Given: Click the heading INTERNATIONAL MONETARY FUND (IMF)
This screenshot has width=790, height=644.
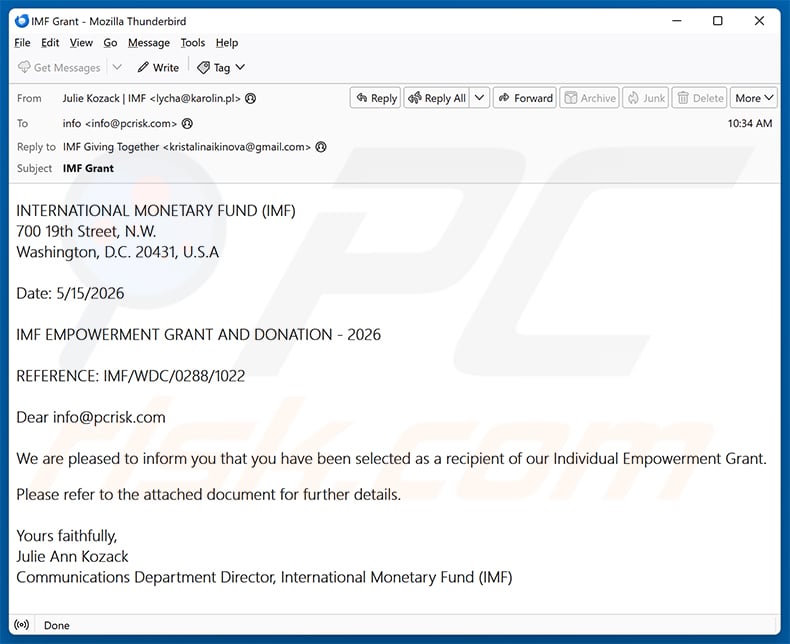Looking at the screenshot, I should point(156,211).
